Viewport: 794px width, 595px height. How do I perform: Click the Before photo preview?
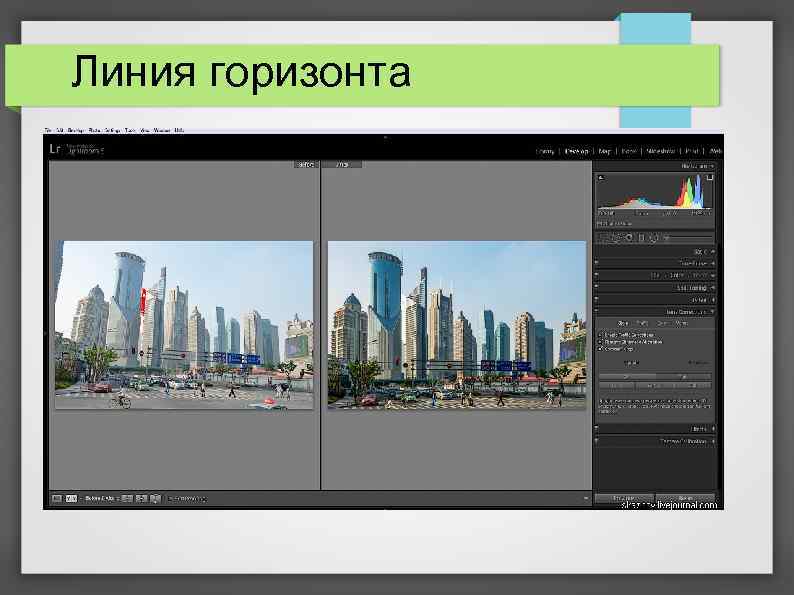184,325
